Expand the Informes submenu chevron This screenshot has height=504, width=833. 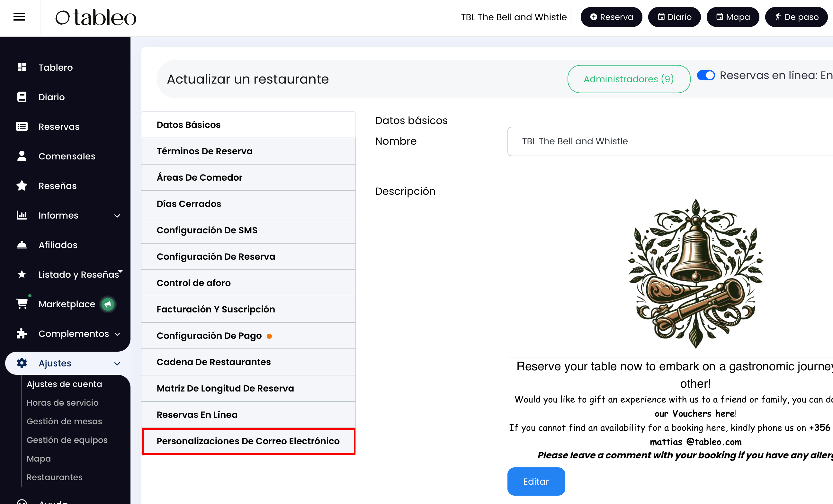point(117,216)
